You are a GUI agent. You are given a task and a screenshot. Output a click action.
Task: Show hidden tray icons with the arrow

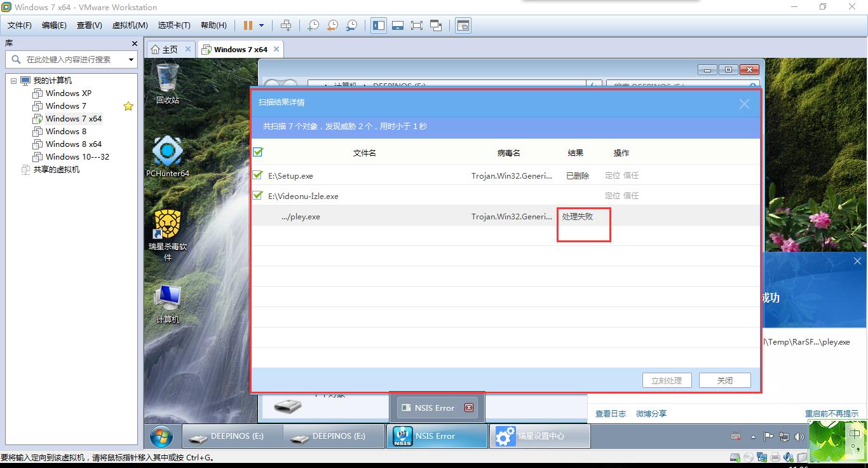pos(753,437)
